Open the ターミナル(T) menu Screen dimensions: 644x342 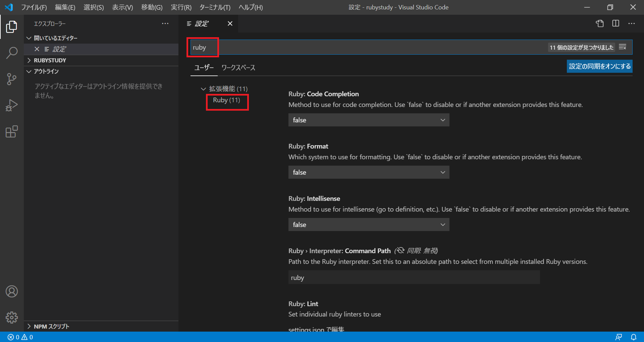[215, 7]
